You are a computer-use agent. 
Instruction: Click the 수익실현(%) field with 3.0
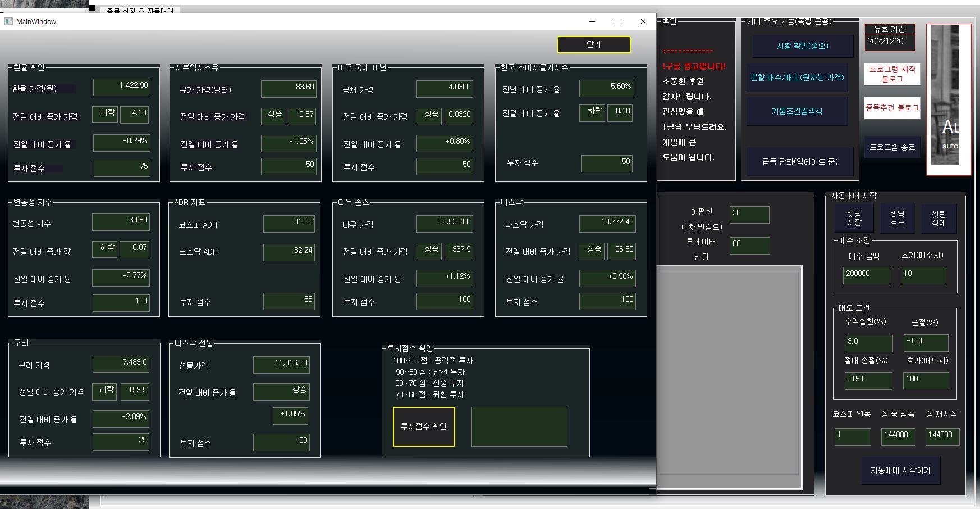coord(869,343)
